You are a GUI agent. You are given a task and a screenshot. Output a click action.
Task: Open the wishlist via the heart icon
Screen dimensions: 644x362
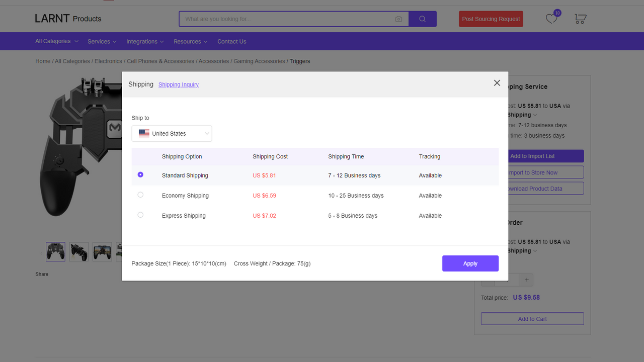[551, 19]
